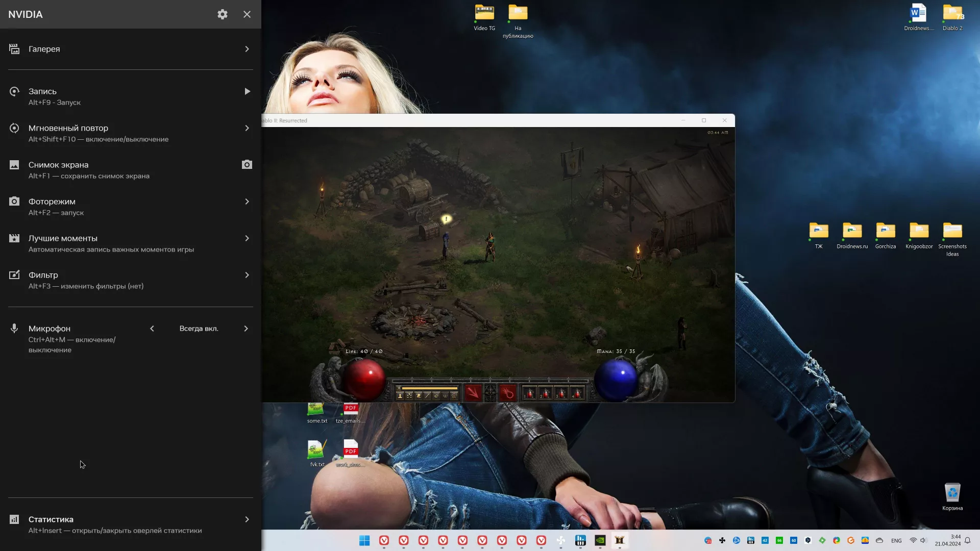The image size is (980, 551).
Task: Expand Мгновенный повтор options chevron
Action: tap(247, 128)
